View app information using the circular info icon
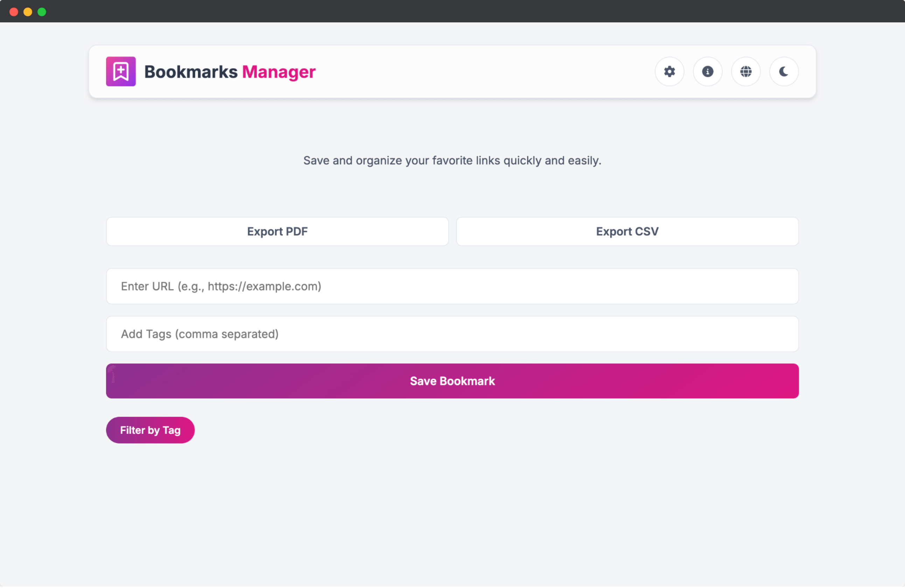 tap(707, 71)
